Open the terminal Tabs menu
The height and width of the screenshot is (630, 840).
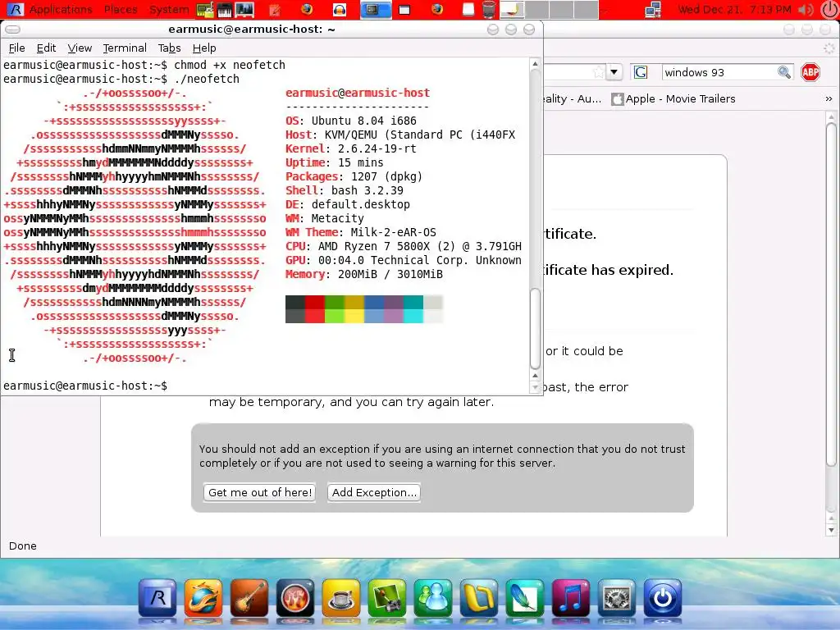click(169, 48)
